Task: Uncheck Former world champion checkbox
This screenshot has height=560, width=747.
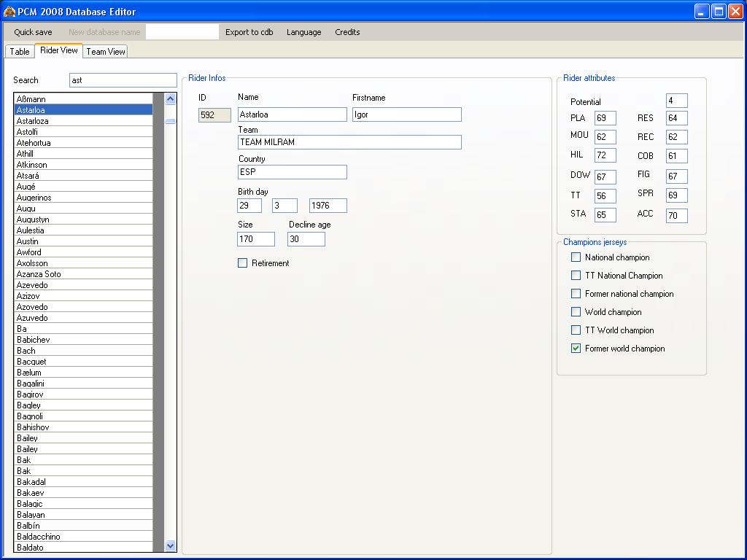Action: 576,349
